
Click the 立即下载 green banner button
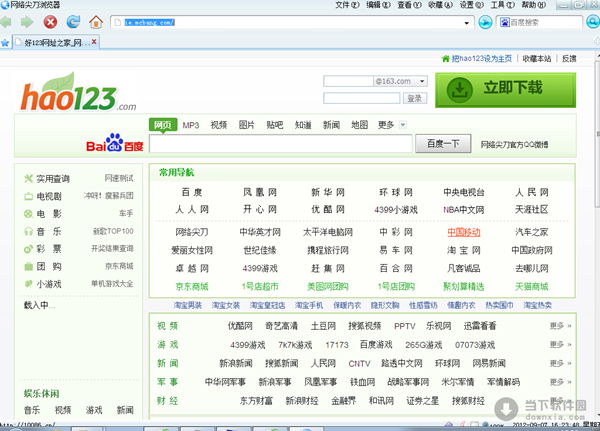(505, 90)
